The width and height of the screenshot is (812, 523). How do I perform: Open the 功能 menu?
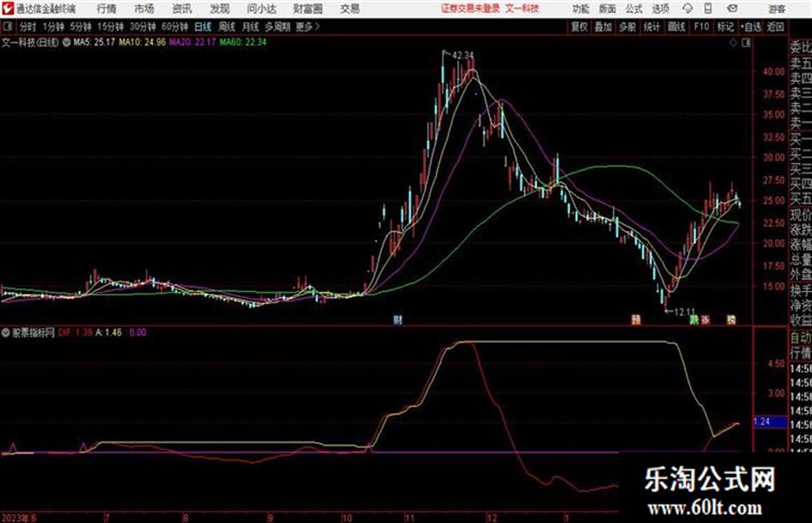pyautogui.click(x=581, y=9)
